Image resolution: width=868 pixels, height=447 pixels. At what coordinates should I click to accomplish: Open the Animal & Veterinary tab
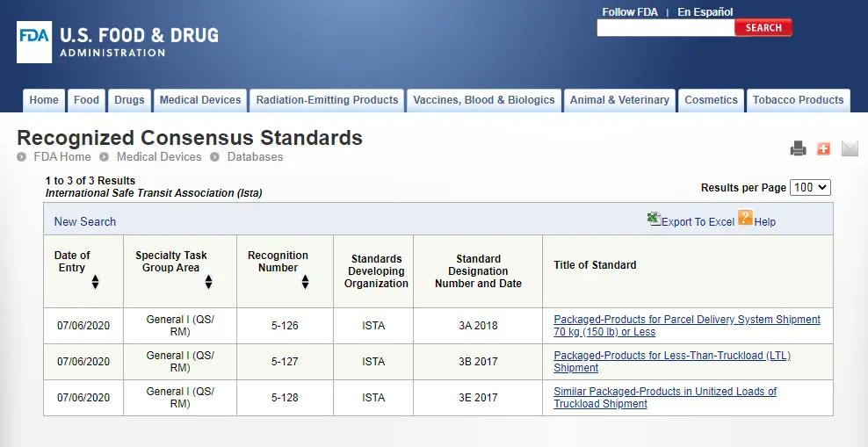coord(619,100)
